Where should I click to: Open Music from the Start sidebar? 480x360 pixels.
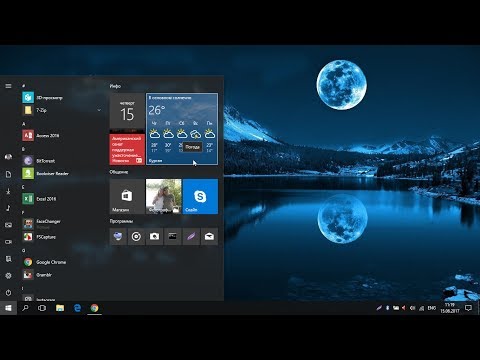(8, 208)
